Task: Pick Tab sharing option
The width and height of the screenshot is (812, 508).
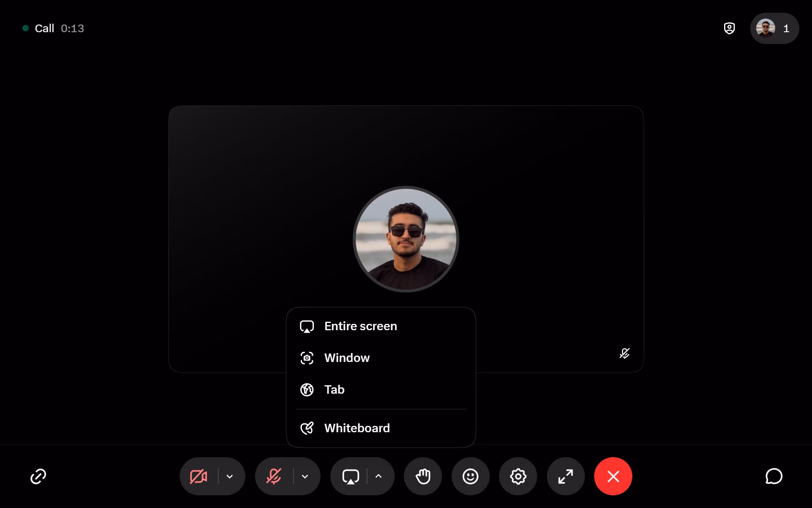Action: pos(381,389)
